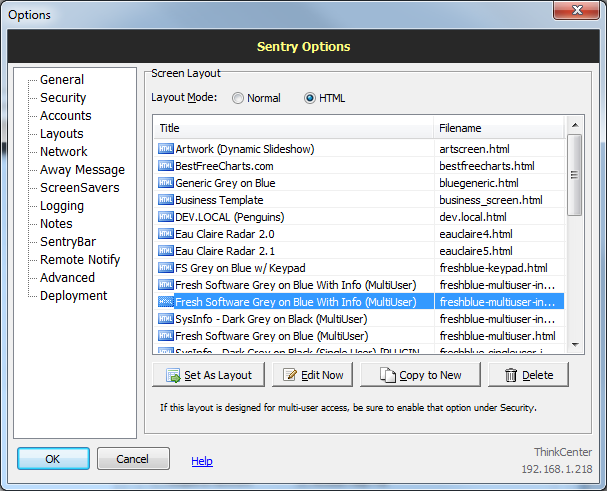Viewport: 607px width, 491px height.
Task: Click the green arrow icon on Set As Layout
Action: point(173,375)
